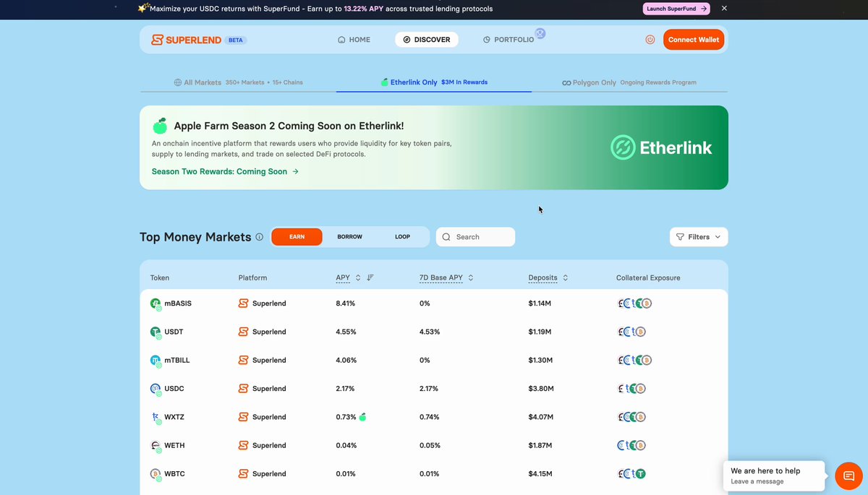Click the WBTC token icon

click(x=156, y=474)
